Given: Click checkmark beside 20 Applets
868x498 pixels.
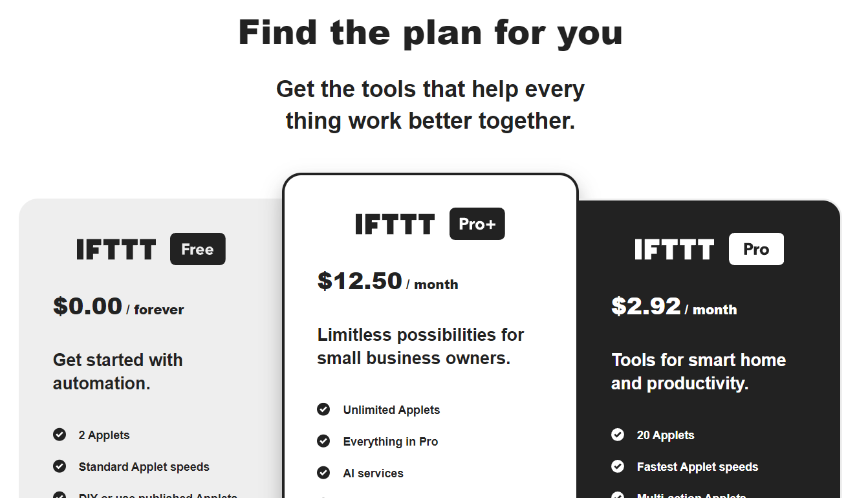Looking at the screenshot, I should pyautogui.click(x=618, y=435).
